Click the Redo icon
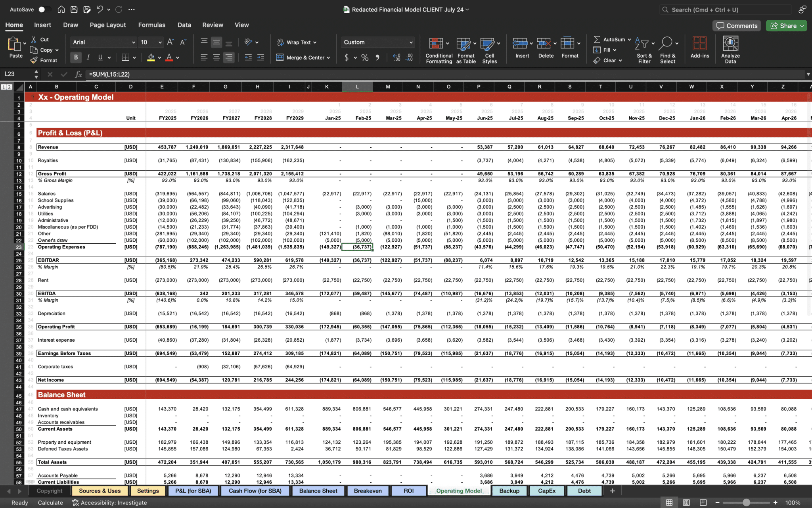The width and height of the screenshot is (812, 508). (x=119, y=10)
